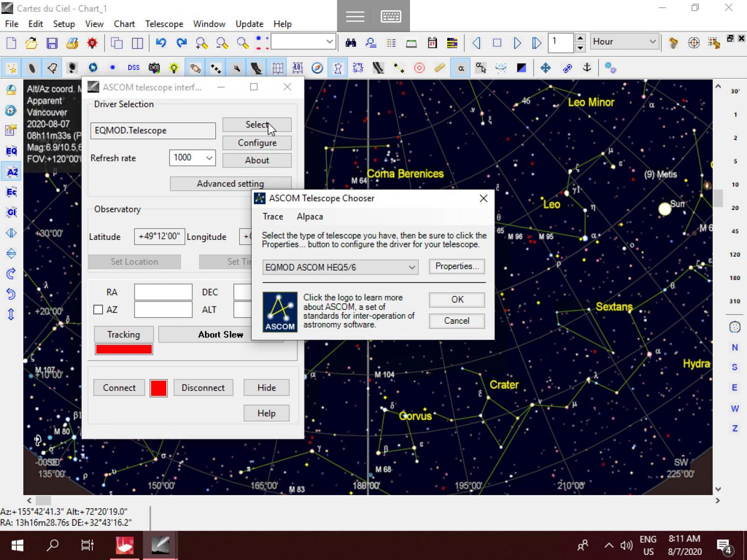Click the red connection status indicator square
The width and height of the screenshot is (747, 560).
point(158,388)
